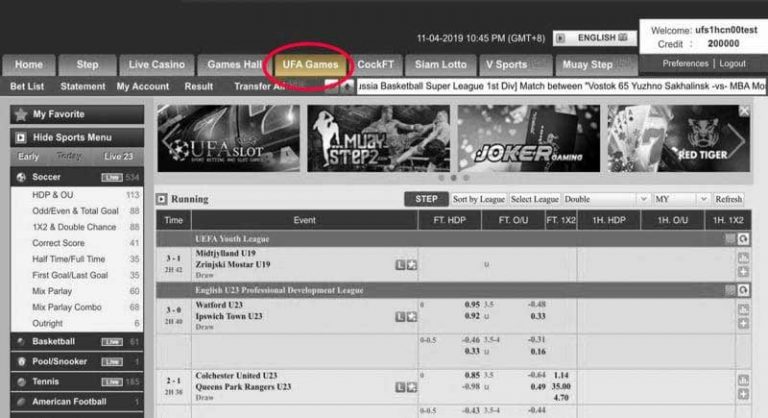Viewport: 768px width, 418px height.
Task: Open the MY odds type dropdown
Action: coord(681,199)
